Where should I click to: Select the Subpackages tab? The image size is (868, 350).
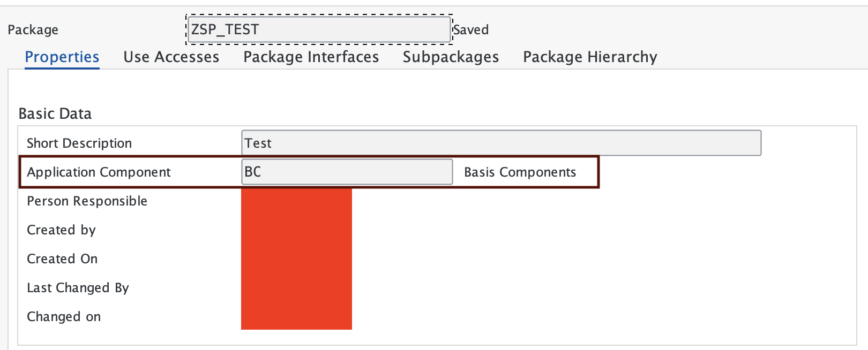[450, 57]
